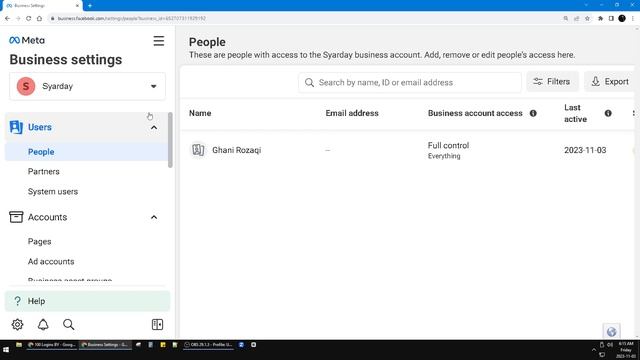
Task: Open browser side panel icon
Action: click(611, 18)
